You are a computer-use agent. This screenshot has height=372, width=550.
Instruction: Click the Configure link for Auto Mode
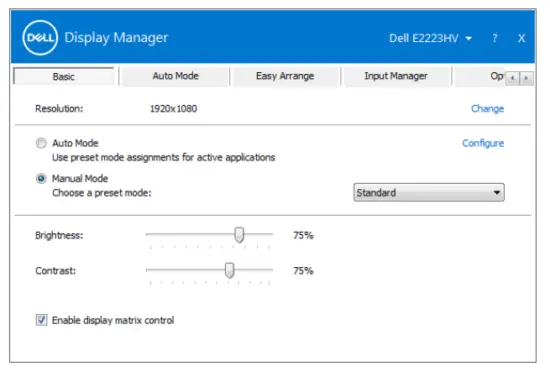pyautogui.click(x=483, y=143)
